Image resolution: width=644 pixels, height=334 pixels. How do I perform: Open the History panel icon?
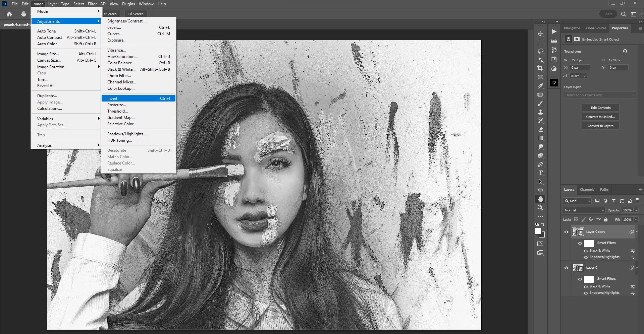pos(554,50)
